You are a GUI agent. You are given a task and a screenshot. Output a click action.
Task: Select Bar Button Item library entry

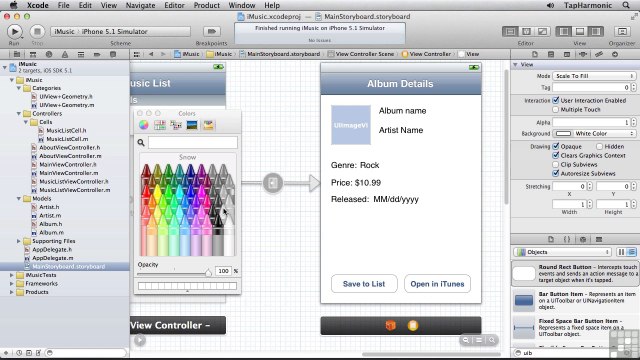tap(576, 300)
